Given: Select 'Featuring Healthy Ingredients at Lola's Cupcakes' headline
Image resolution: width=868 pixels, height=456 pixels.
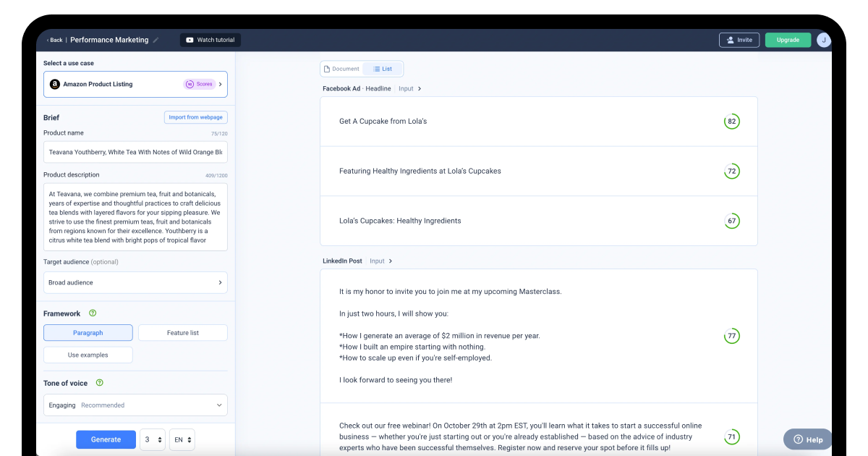Looking at the screenshot, I should point(539,172).
